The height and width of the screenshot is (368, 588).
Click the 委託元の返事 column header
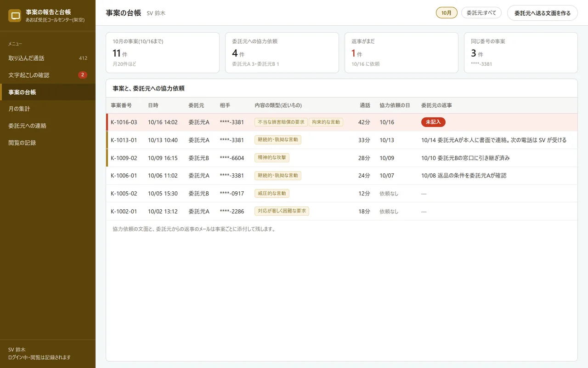[436, 105]
